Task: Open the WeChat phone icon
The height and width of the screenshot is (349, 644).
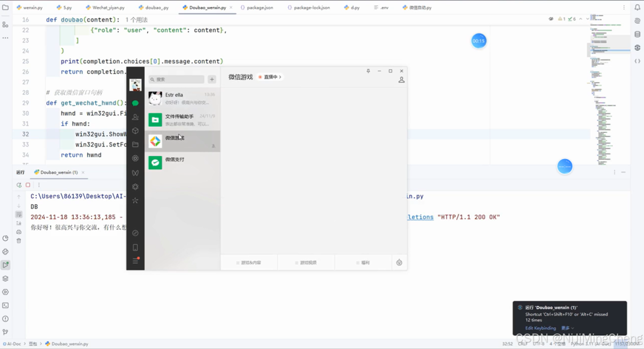Action: click(135, 247)
